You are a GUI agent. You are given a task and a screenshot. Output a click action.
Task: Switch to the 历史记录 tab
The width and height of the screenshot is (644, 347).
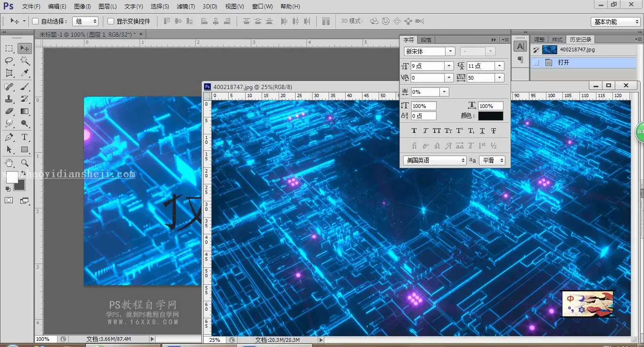[580, 40]
